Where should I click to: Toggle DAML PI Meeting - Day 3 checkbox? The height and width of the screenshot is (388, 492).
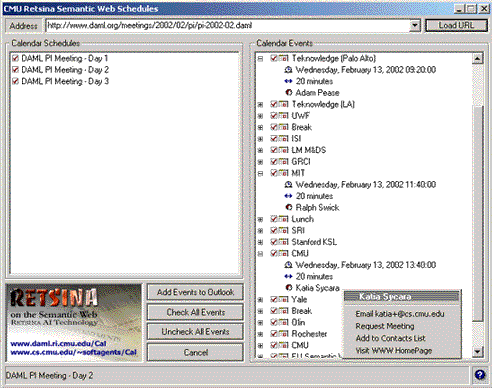pos(15,81)
